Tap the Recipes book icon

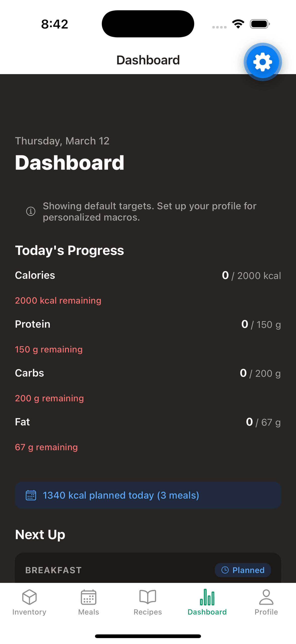(x=148, y=597)
